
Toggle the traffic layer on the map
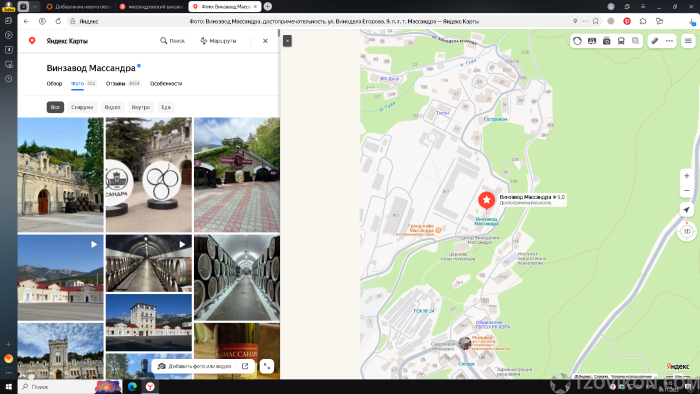577,41
